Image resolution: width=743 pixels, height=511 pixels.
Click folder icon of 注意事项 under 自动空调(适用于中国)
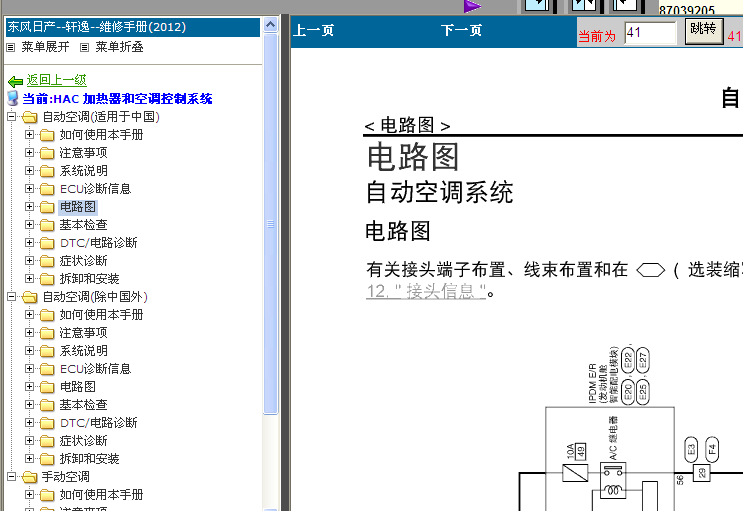(x=47, y=153)
